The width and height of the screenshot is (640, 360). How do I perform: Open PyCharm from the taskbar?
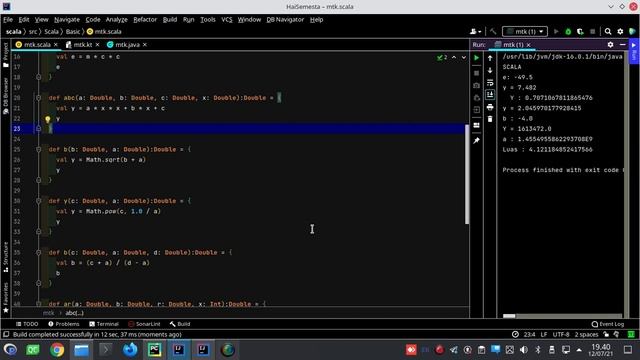pos(154,350)
